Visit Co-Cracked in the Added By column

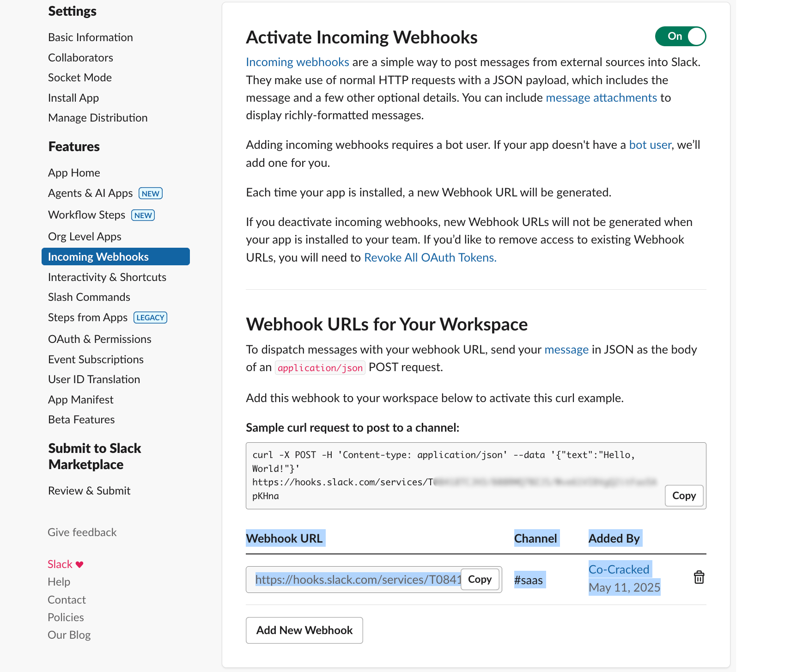[x=619, y=569]
